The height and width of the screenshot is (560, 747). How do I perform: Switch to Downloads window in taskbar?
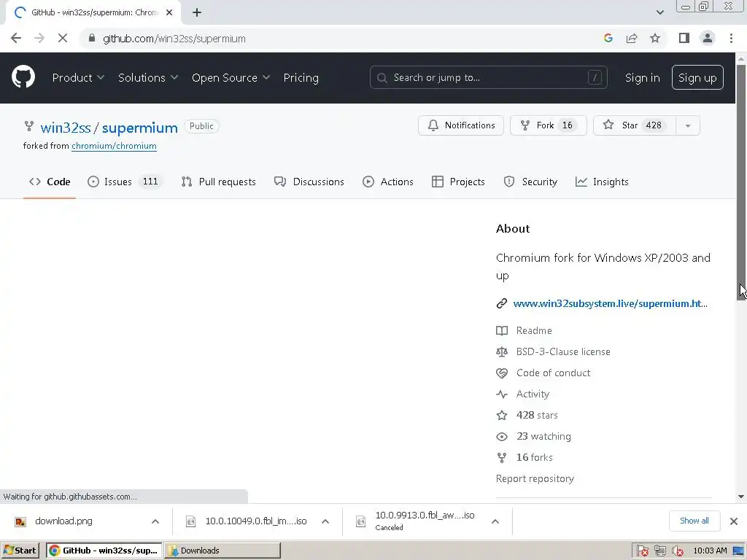tap(222, 551)
